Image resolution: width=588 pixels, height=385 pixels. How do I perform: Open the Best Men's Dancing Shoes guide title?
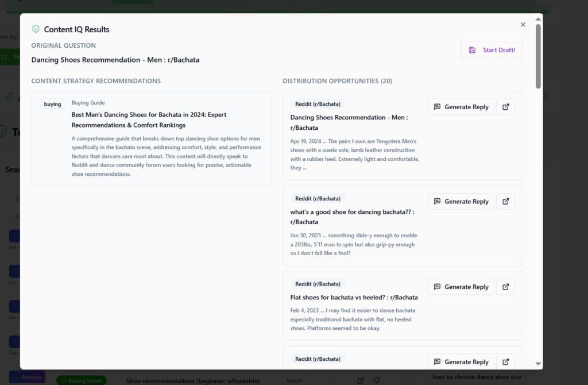point(149,120)
